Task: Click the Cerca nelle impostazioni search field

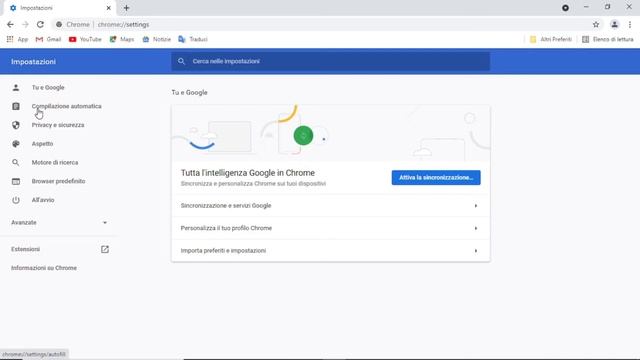Action: pos(331,61)
